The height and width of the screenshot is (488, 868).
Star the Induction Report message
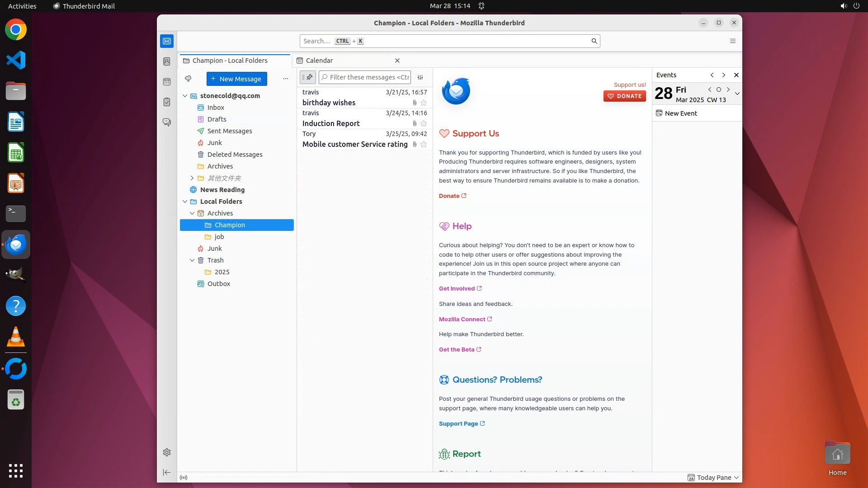(424, 123)
